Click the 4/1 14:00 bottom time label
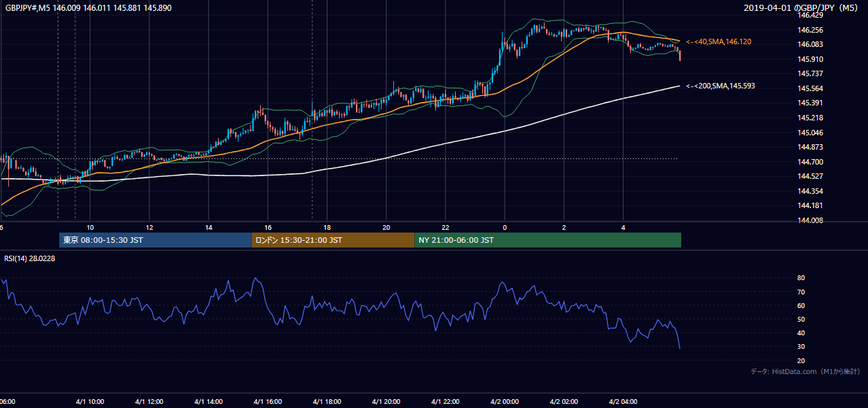868x408 pixels. point(209,402)
